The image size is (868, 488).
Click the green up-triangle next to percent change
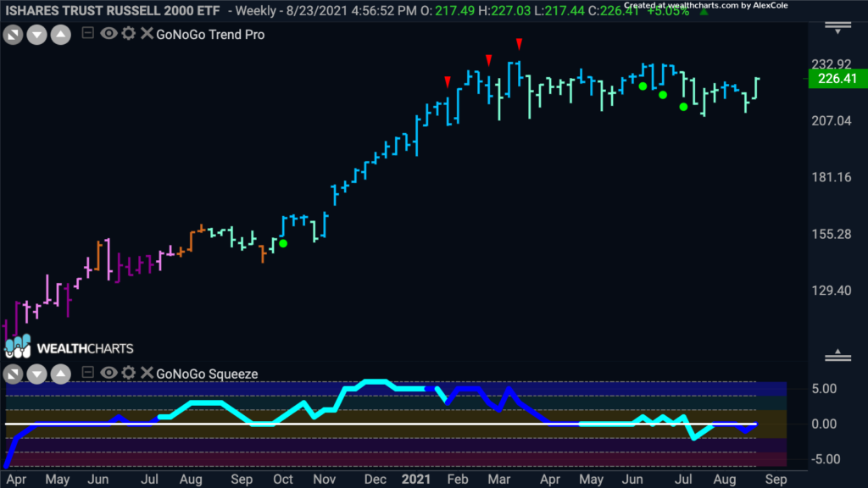[704, 12]
